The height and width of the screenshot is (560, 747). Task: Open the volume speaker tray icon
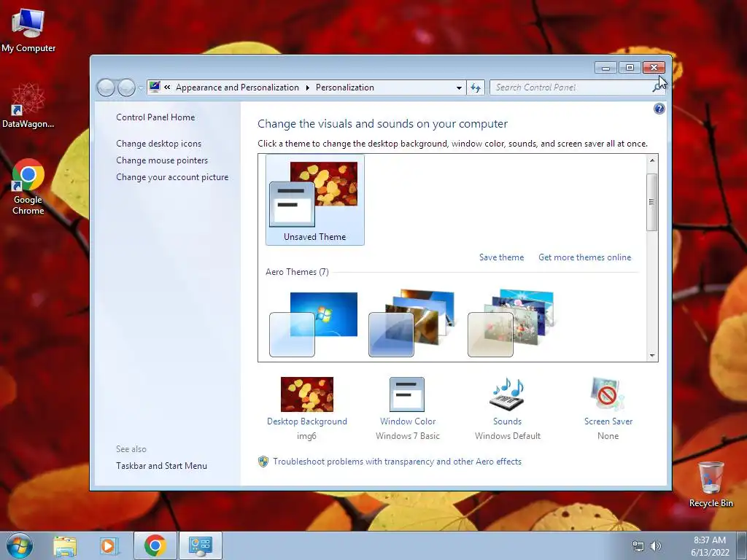point(656,546)
